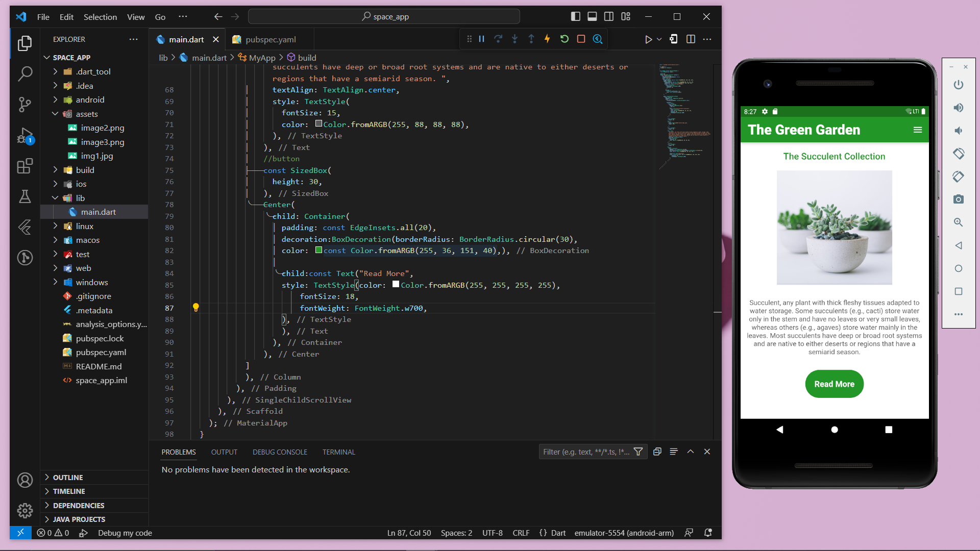The height and width of the screenshot is (551, 980).
Task: Tap the Read More button in emulator
Action: pos(834,384)
